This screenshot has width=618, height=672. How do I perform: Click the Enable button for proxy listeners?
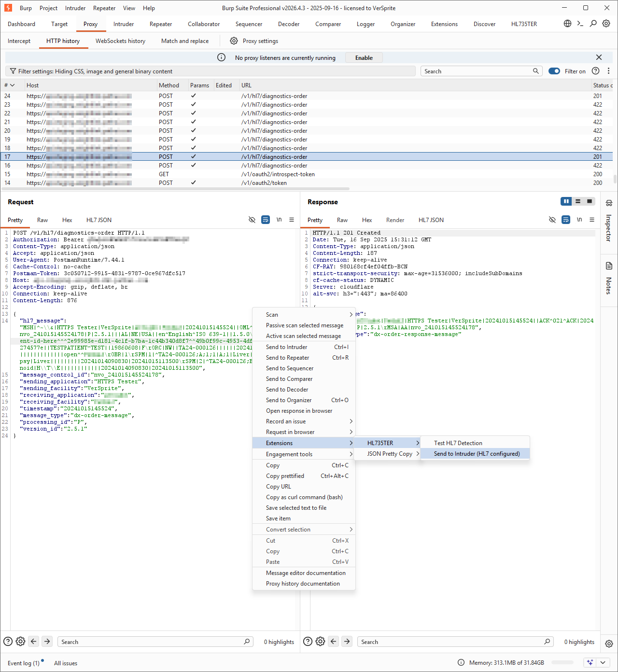point(364,57)
